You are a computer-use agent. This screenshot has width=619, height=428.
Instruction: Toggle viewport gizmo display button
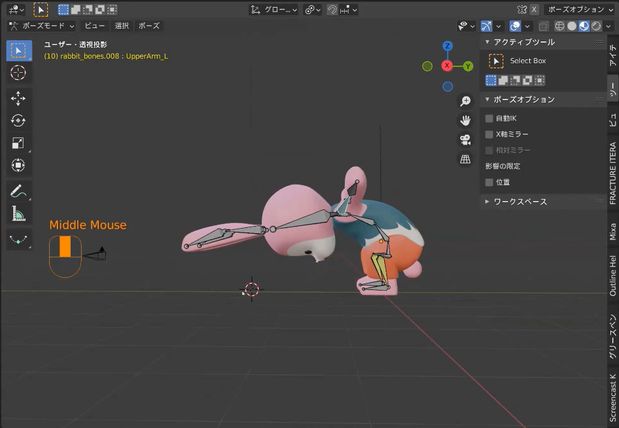tap(486, 26)
